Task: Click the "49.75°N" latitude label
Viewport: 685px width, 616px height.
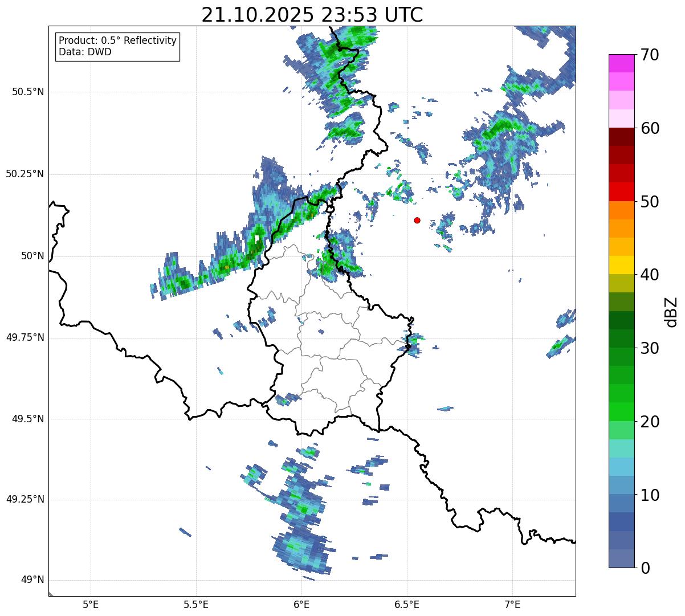Action: pyautogui.click(x=25, y=337)
